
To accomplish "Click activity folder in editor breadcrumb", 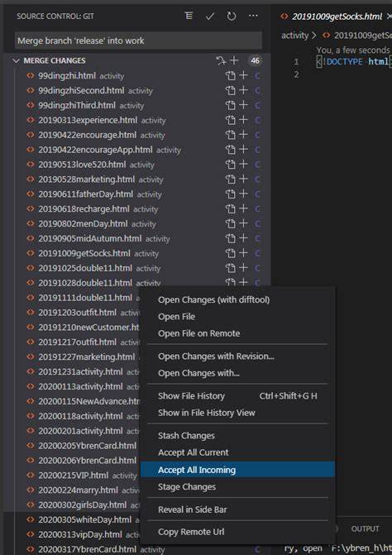I will (x=294, y=36).
